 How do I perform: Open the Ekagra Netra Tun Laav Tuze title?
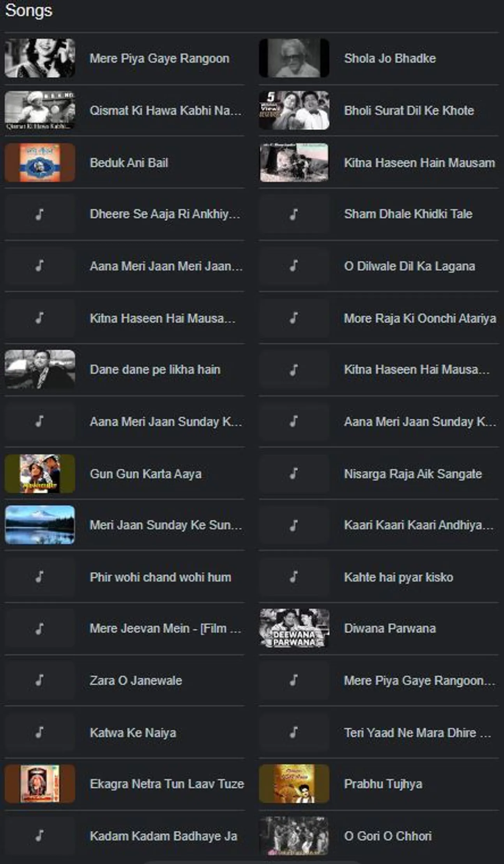pos(167,784)
